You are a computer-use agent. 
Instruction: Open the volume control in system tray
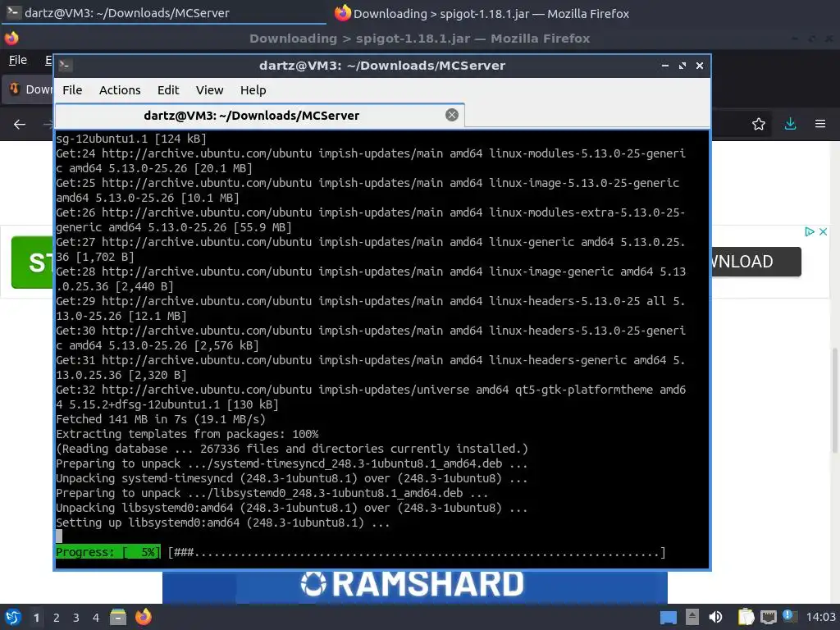[715, 617]
